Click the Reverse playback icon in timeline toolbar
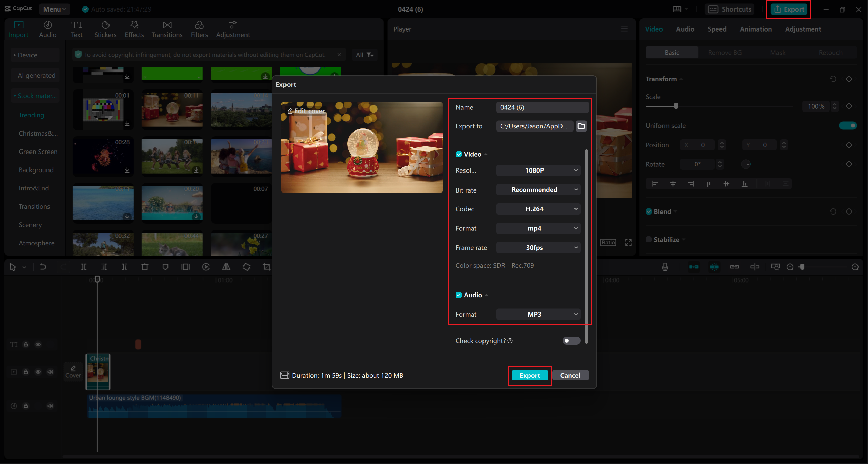The image size is (868, 464). coord(206,267)
